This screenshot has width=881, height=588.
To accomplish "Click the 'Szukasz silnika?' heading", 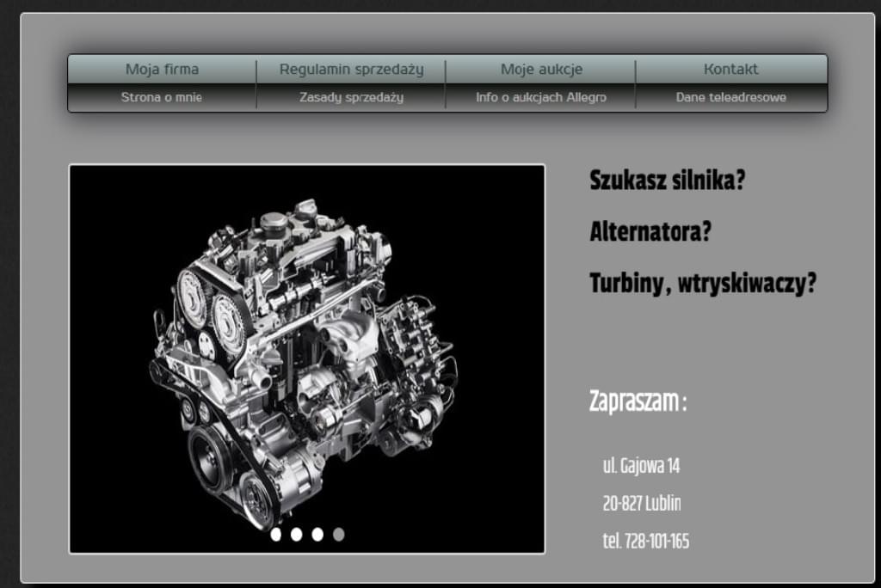I will 667,181.
